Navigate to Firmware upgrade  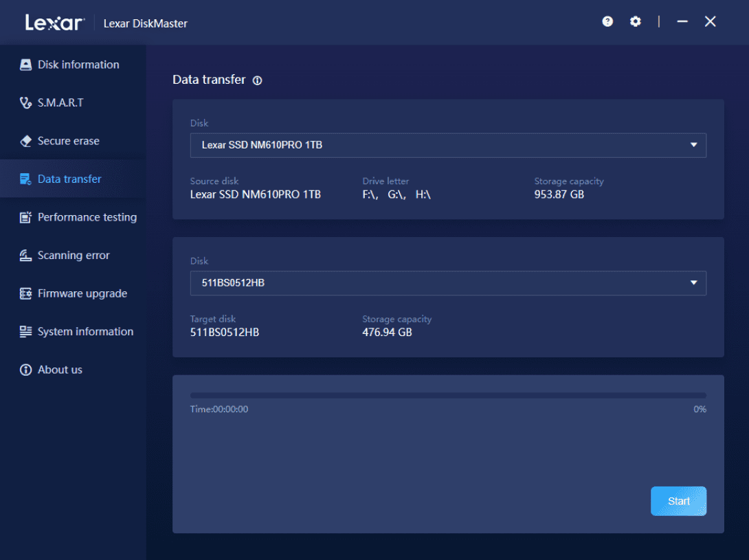point(82,293)
